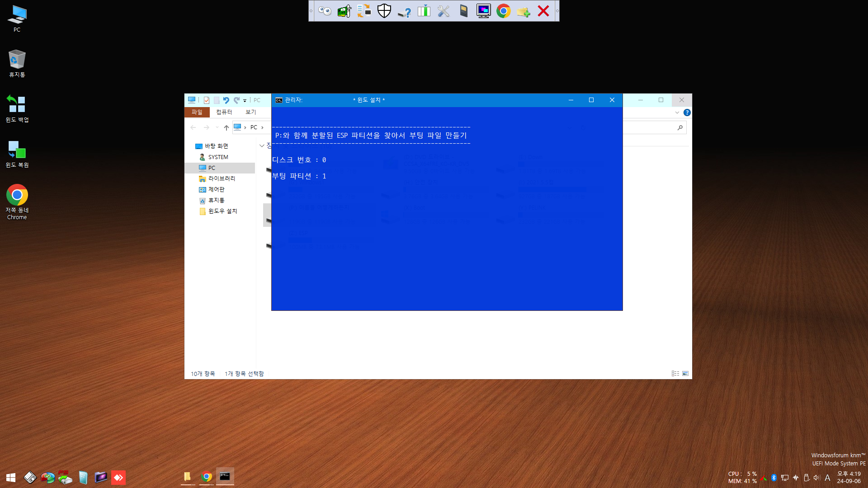
Task: Maximize the 윈도 설치 console window
Action: [x=591, y=100]
